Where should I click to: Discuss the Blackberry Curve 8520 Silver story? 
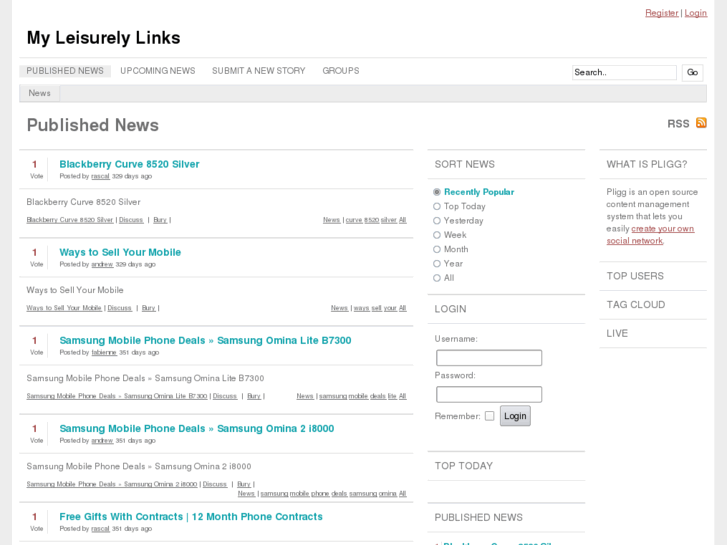click(x=131, y=220)
